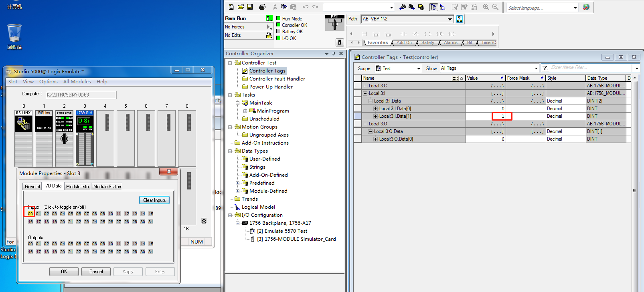Click the RSWho network browse icon
Screen dimensions: 644x292
pos(460,19)
